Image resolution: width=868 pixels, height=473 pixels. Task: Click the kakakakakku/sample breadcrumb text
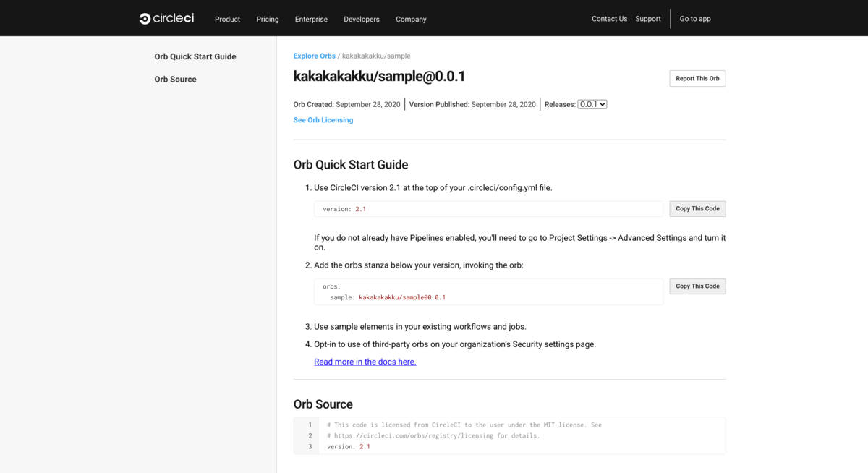click(376, 56)
